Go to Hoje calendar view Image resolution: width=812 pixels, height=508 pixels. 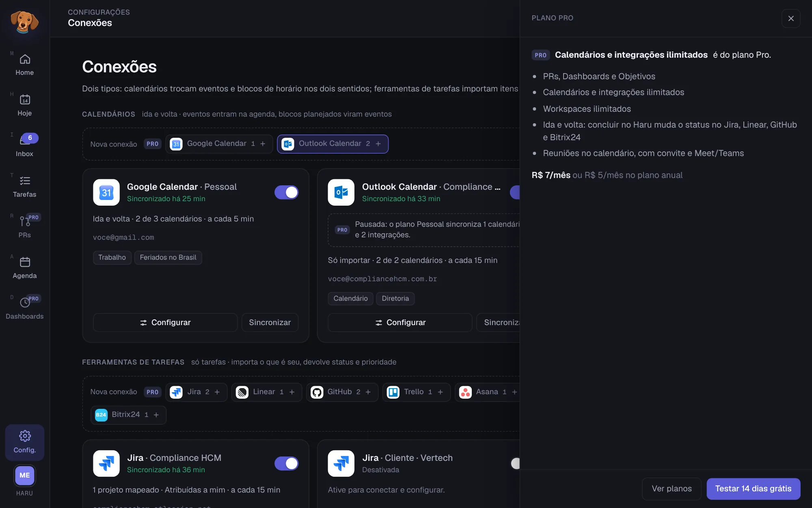(x=24, y=106)
